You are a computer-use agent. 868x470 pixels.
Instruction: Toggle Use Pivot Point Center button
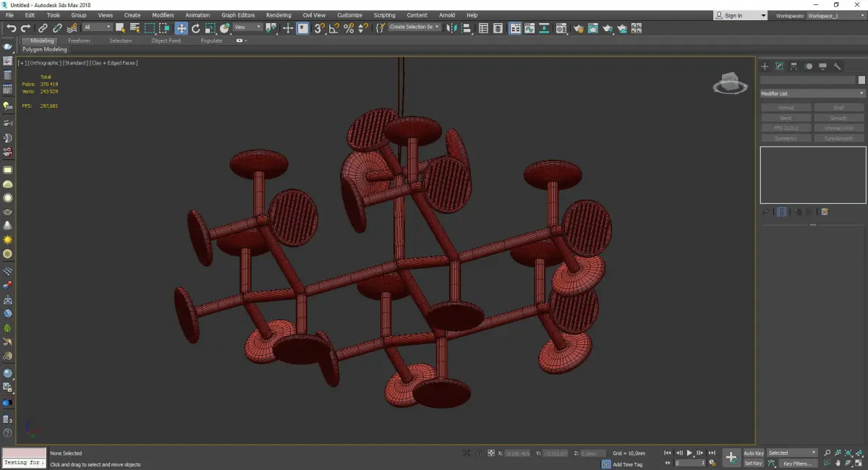click(x=271, y=28)
